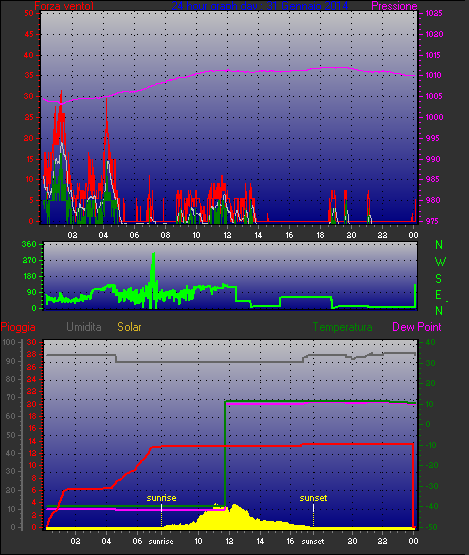Click the white sunset axis label
Screen dimensions: 469x555
pos(313,542)
